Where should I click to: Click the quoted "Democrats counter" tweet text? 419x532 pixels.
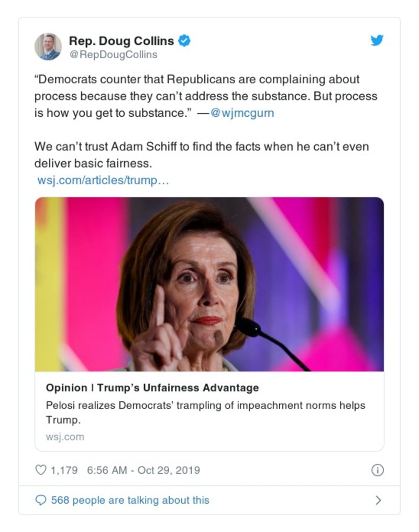[x=204, y=96]
